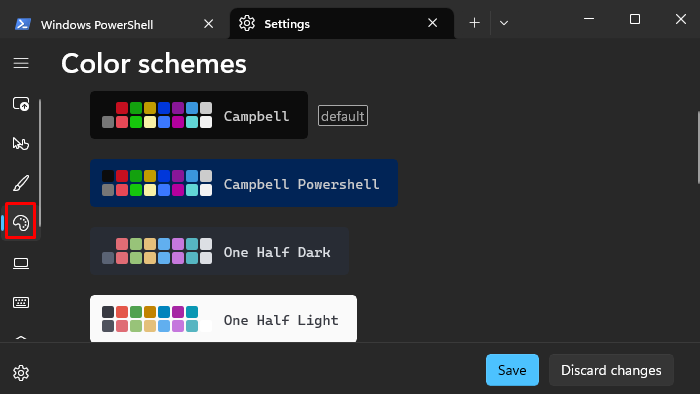Select the Campbell Powershell color scheme
This screenshot has width=700, height=394.
[x=244, y=183]
